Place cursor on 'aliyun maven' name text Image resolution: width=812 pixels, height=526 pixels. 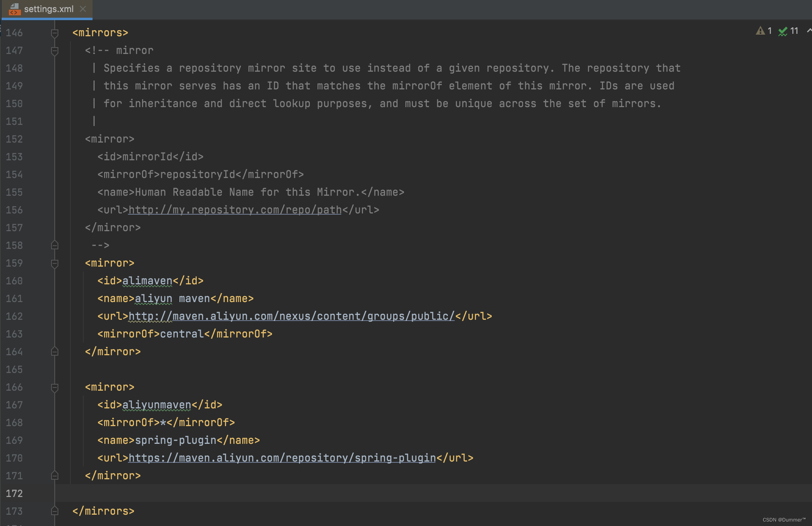click(172, 298)
